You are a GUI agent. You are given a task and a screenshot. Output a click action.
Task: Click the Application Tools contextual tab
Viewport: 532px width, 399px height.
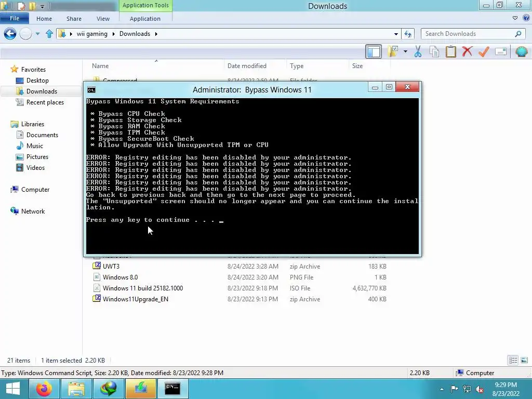145,5
